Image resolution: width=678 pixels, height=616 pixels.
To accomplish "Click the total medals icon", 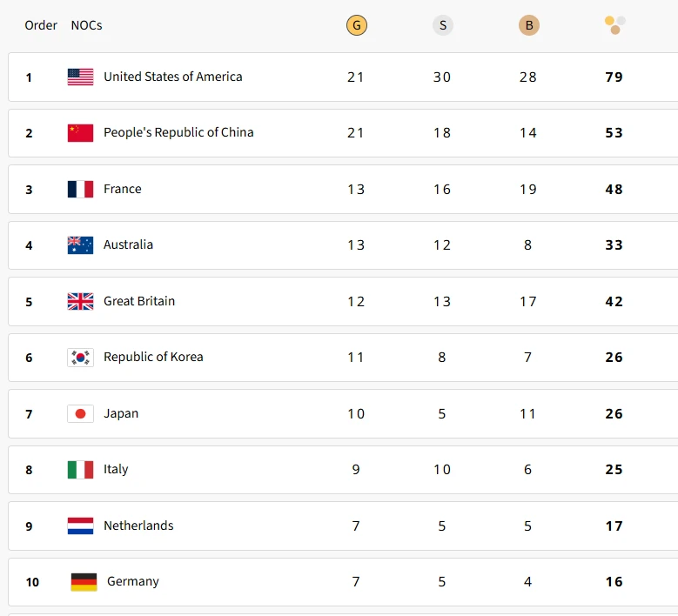I will tap(615, 25).
